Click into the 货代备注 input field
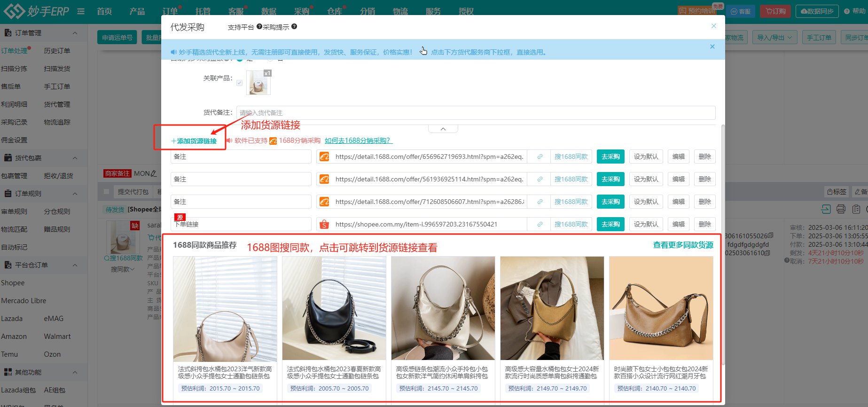Image resolution: width=868 pixels, height=407 pixels. point(476,113)
